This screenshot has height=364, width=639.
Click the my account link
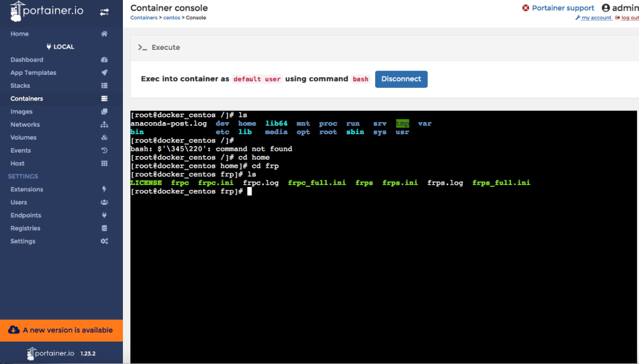(x=596, y=18)
